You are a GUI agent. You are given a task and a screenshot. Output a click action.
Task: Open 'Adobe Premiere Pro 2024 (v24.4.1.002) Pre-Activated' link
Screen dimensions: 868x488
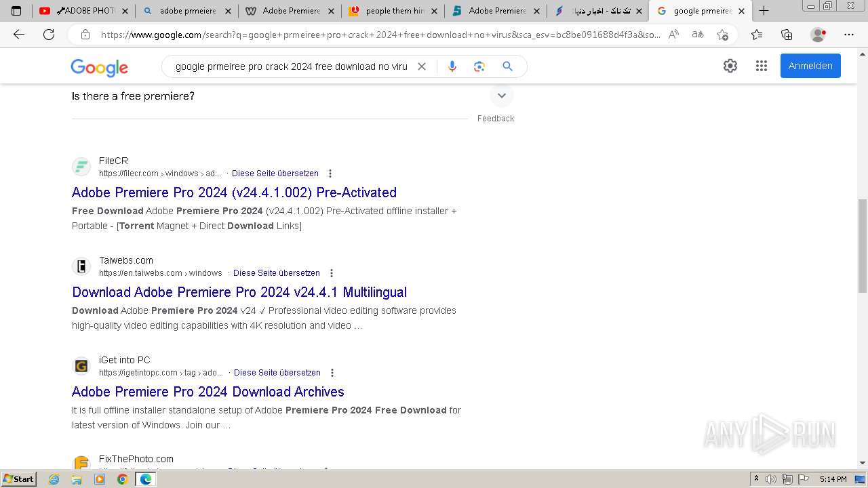pyautogui.click(x=234, y=192)
